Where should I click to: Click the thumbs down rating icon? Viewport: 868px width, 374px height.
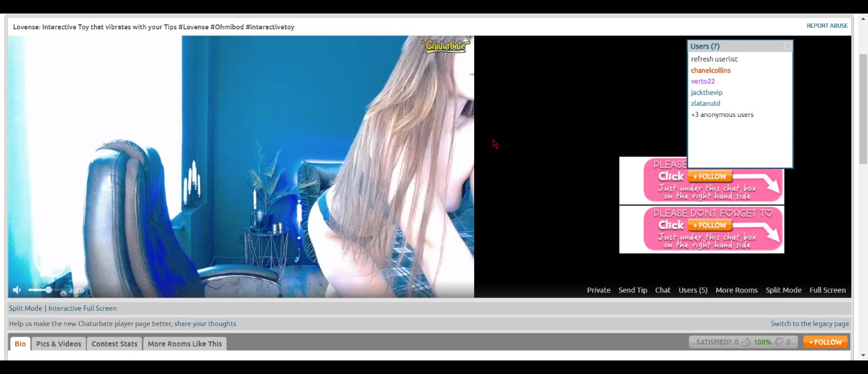pyautogui.click(x=779, y=342)
